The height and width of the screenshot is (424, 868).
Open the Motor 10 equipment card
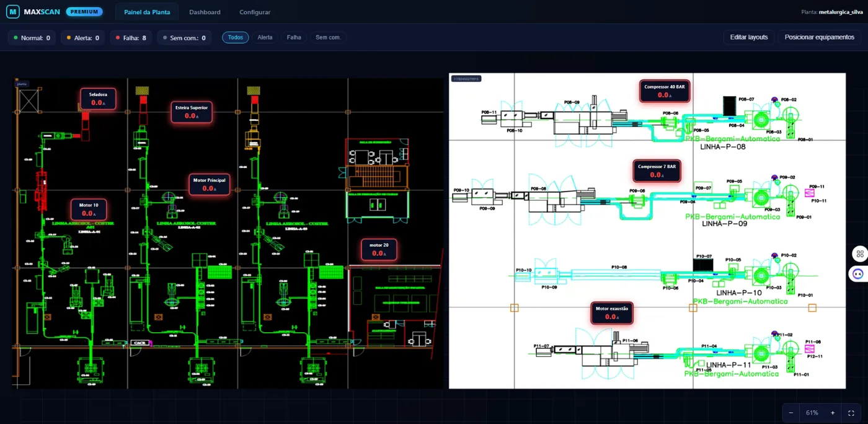pyautogui.click(x=89, y=209)
